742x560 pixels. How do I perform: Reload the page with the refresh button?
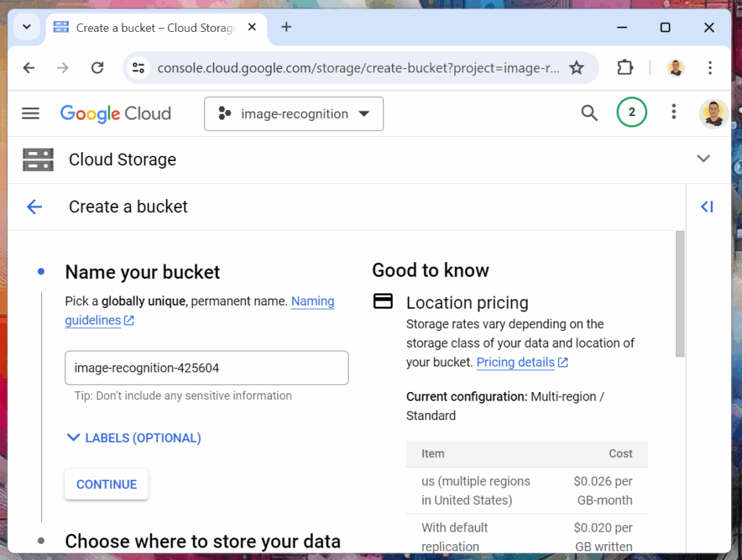click(97, 68)
